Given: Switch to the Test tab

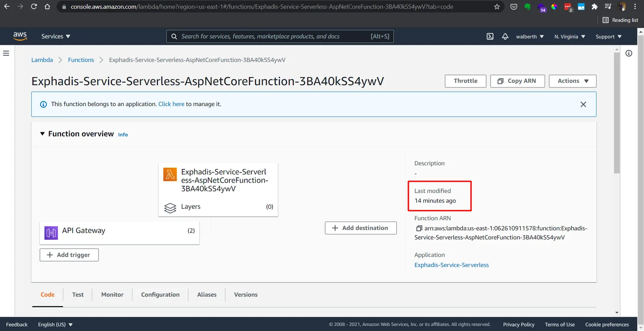Looking at the screenshot, I should [78, 295].
